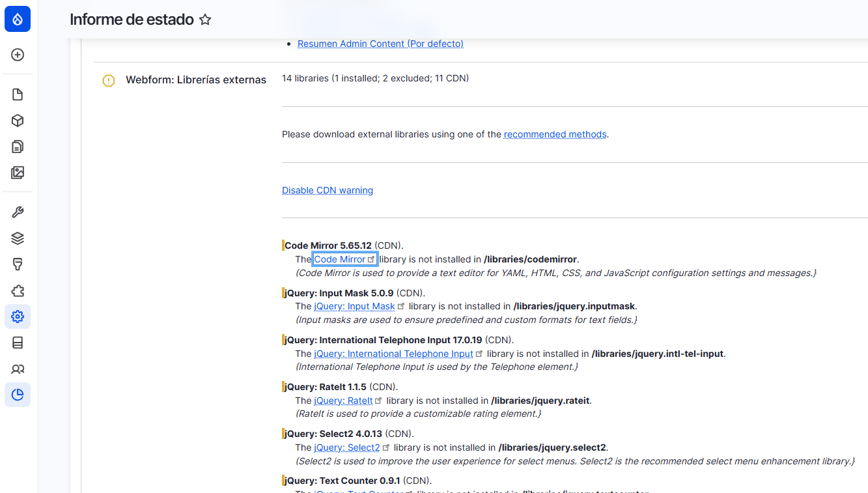Open Configuration gear icon in sidebar

point(18,317)
